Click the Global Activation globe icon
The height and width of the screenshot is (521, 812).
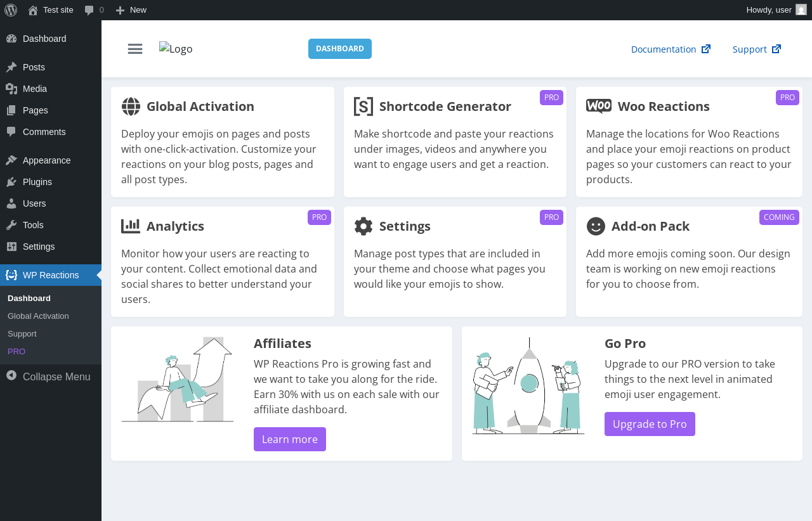(x=131, y=106)
